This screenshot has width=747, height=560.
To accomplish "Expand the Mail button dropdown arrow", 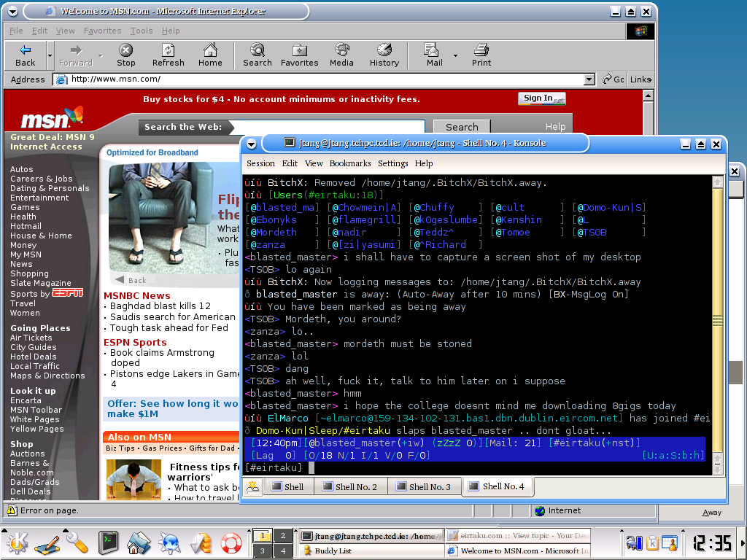I will 455,55.
